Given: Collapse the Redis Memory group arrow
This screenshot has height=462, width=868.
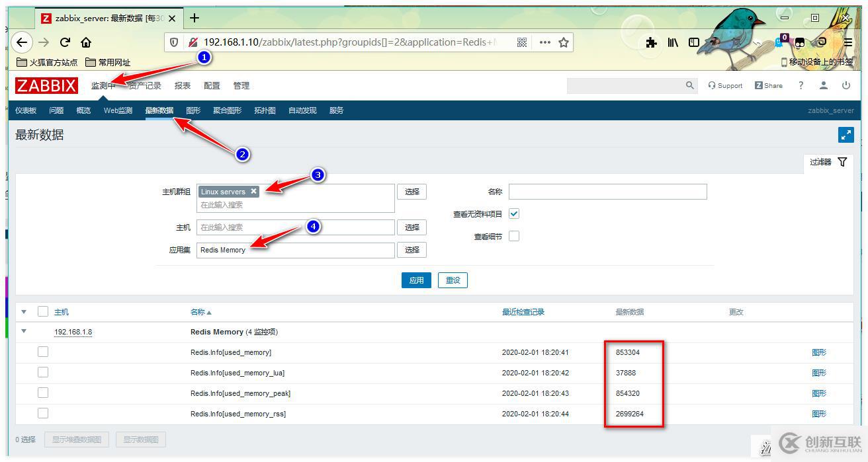Looking at the screenshot, I should [x=24, y=331].
